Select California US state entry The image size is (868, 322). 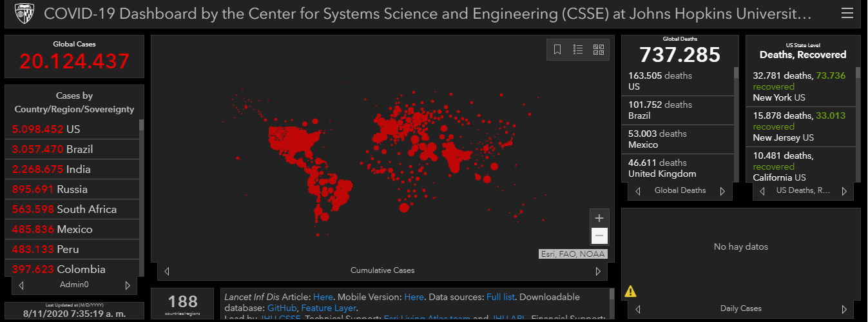(800, 165)
